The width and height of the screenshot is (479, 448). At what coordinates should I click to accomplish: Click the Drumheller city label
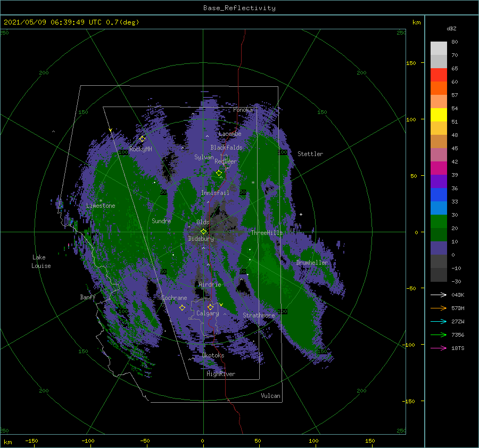312,263
